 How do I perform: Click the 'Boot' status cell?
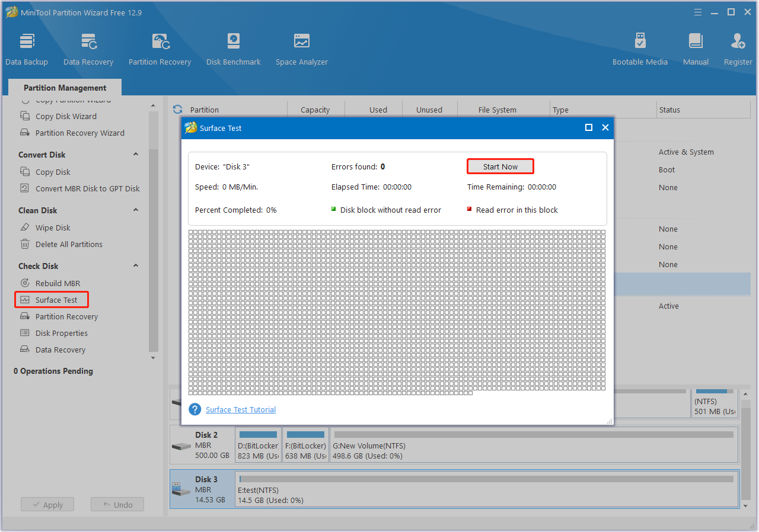(666, 169)
